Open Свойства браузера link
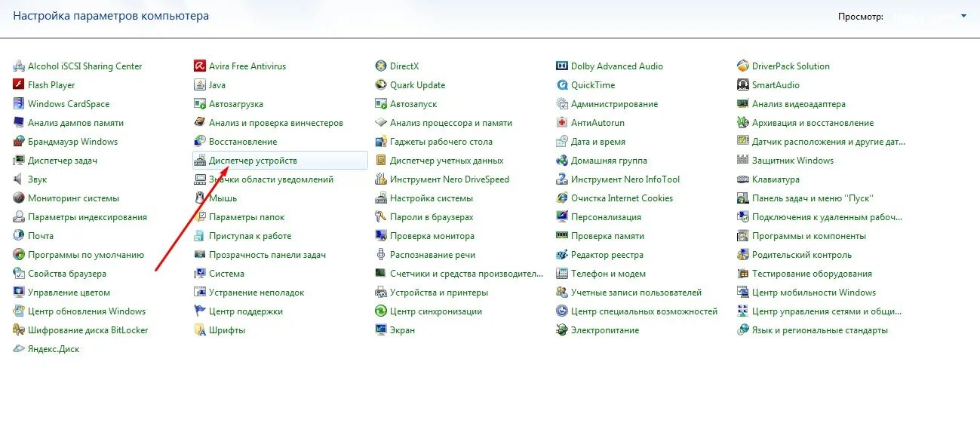Viewport: 980px width, 429px height. (67, 274)
